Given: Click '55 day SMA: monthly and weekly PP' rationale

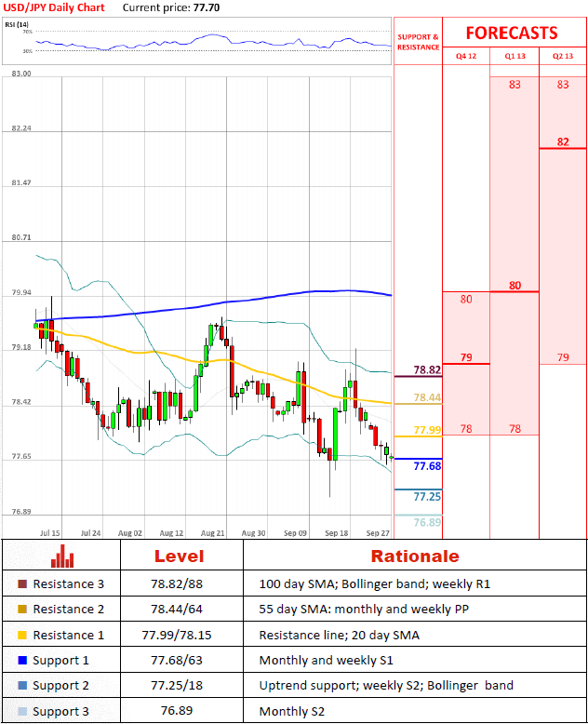Looking at the screenshot, I should click(364, 609).
